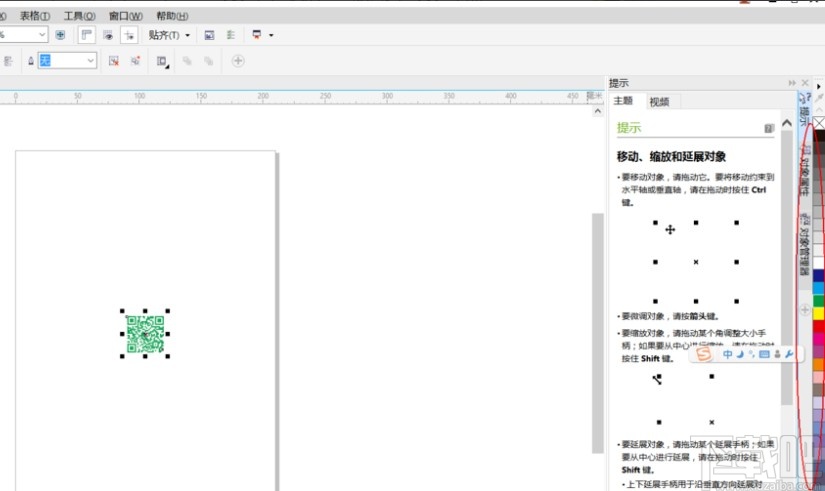
Task: Click the no-color X swatch
Action: click(x=819, y=123)
